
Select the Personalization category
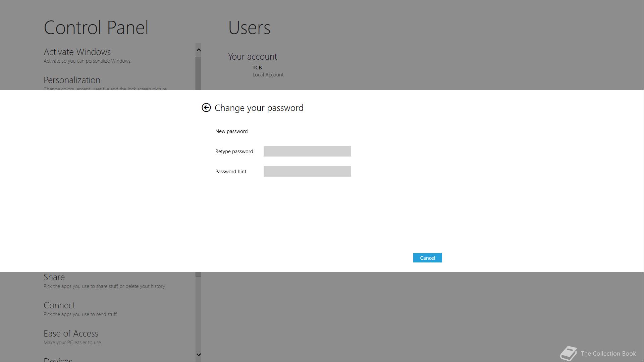point(72,80)
